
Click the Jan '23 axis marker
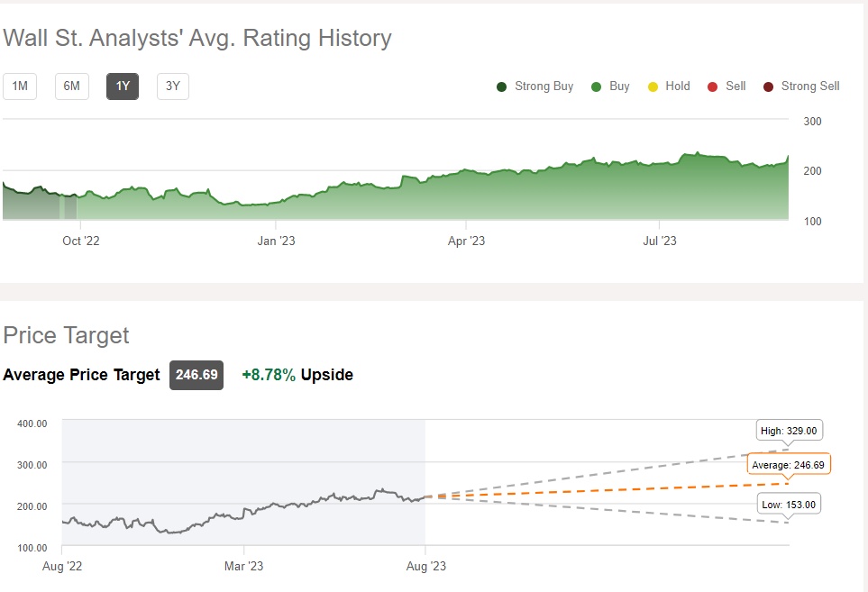276,241
